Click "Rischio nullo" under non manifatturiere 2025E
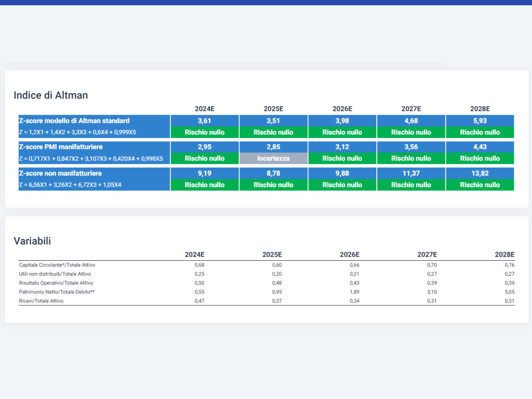Image resolution: width=532 pixels, height=399 pixels. (274, 185)
